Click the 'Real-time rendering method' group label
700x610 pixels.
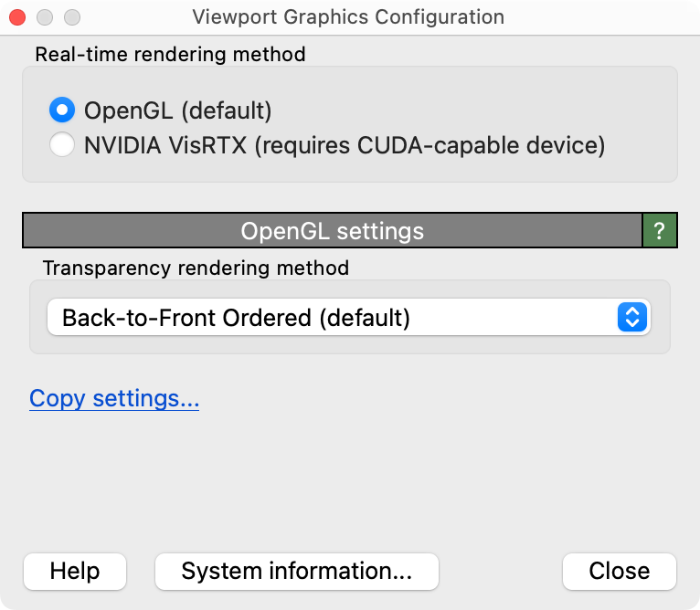coord(170,55)
